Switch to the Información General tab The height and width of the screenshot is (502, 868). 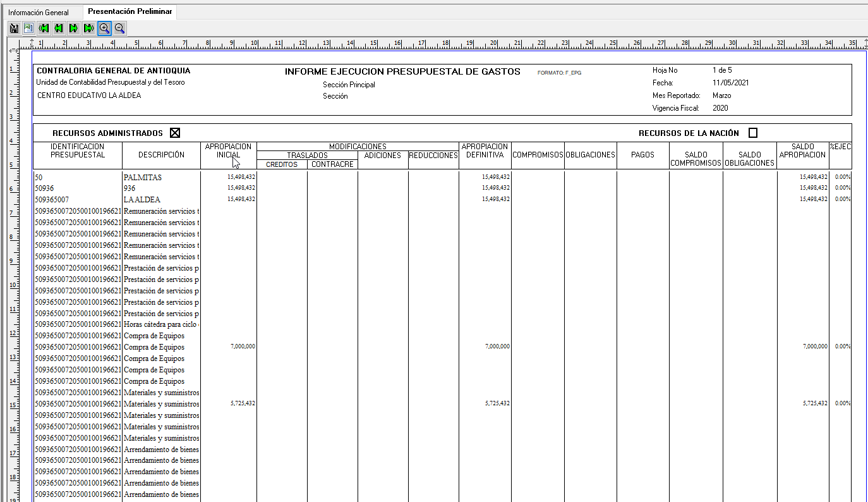[39, 13]
